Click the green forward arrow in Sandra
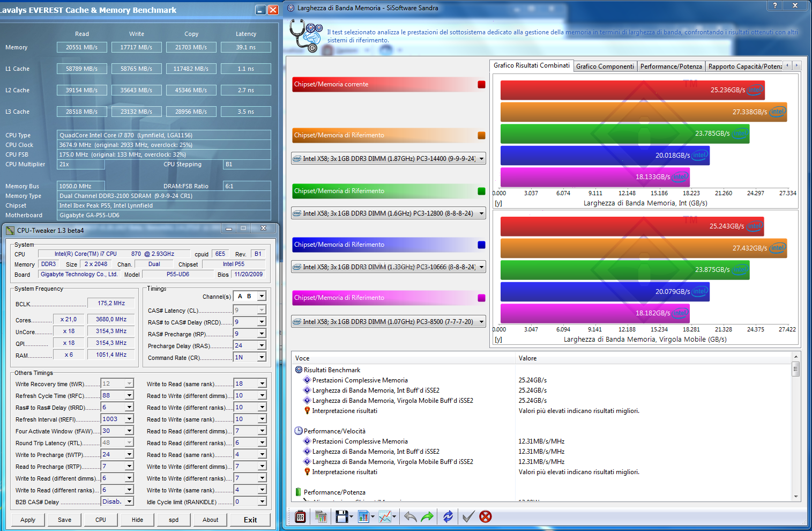This screenshot has width=812, height=531. tap(427, 517)
